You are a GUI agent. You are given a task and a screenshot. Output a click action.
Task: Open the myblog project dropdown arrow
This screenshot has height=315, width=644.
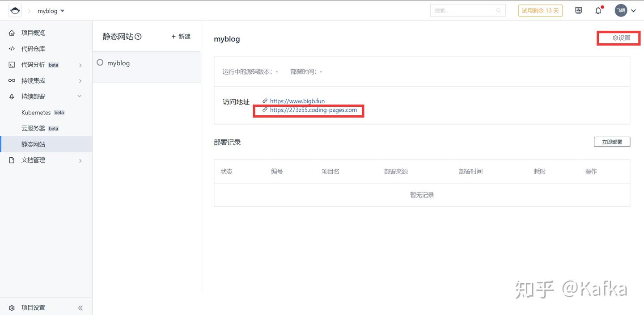pyautogui.click(x=62, y=11)
